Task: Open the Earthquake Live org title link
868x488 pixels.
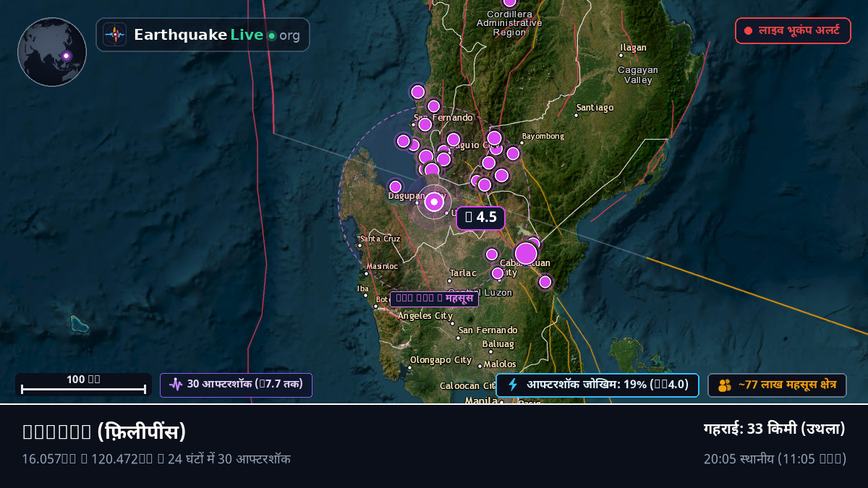Action: click(216, 35)
